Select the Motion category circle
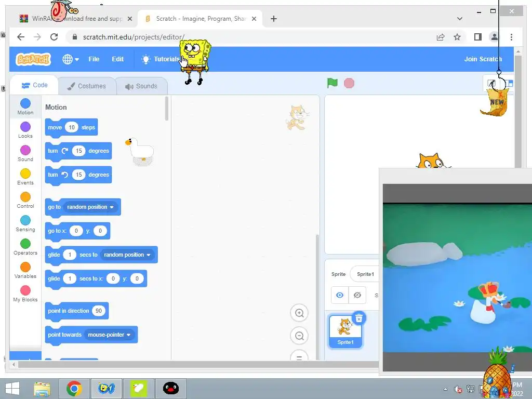Image resolution: width=532 pixels, height=399 pixels. (x=25, y=103)
